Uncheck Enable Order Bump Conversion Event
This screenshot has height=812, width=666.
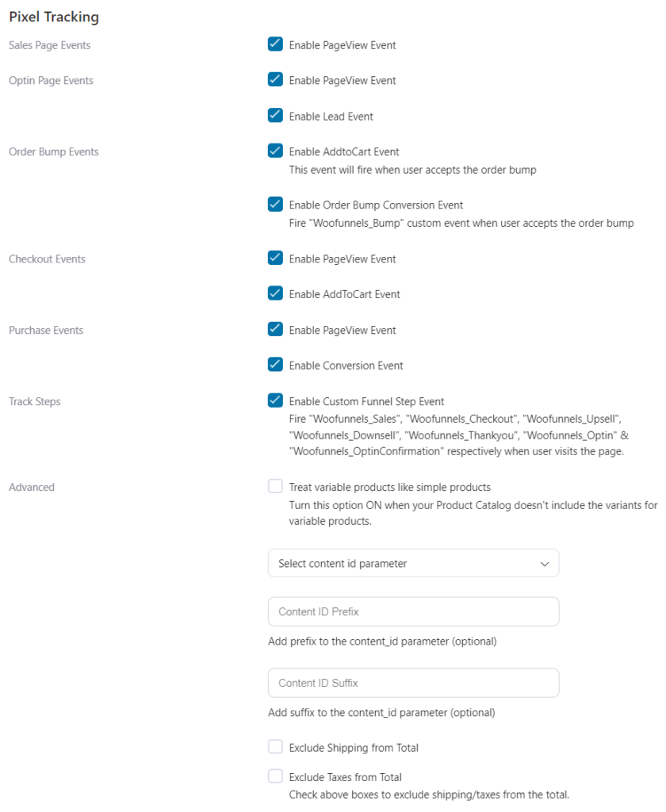[x=275, y=205]
